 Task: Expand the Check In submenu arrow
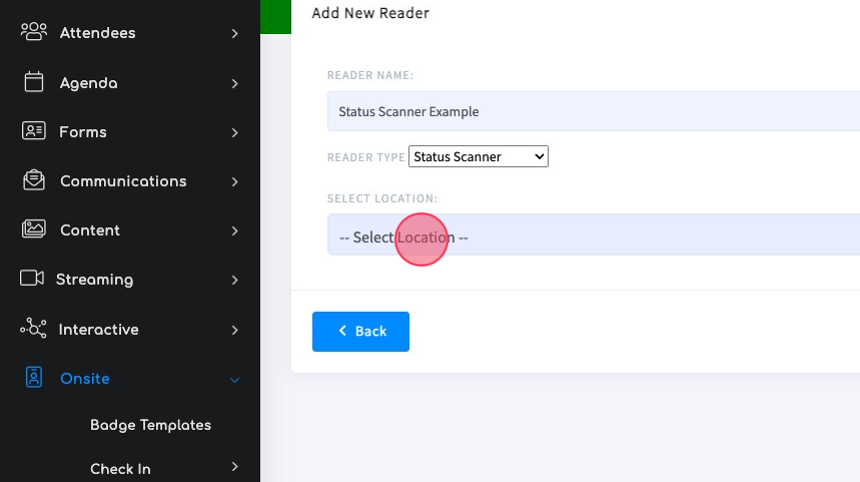tap(235, 467)
